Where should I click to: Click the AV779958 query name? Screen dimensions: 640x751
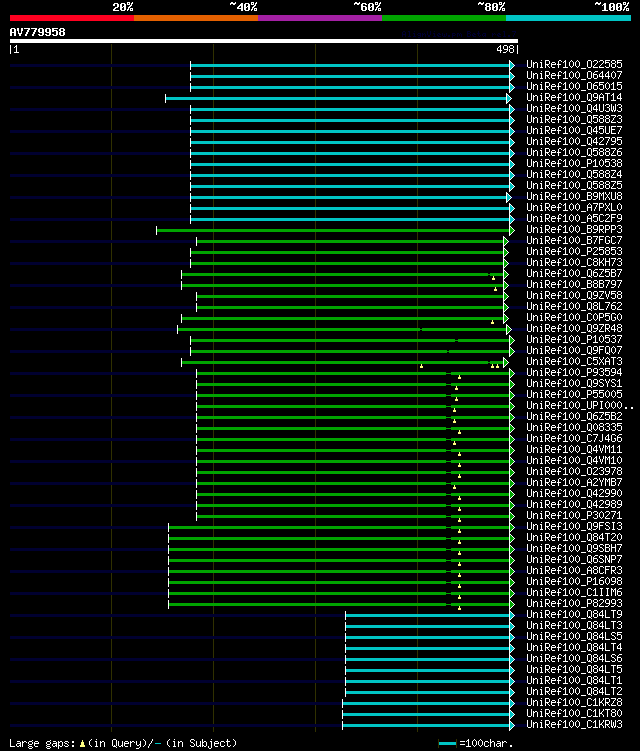click(37, 32)
